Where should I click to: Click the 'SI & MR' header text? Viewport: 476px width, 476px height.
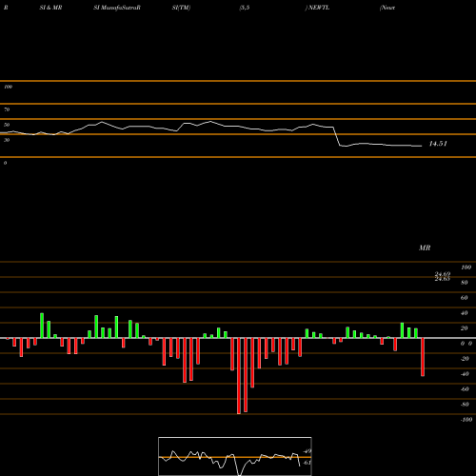coord(50,8)
